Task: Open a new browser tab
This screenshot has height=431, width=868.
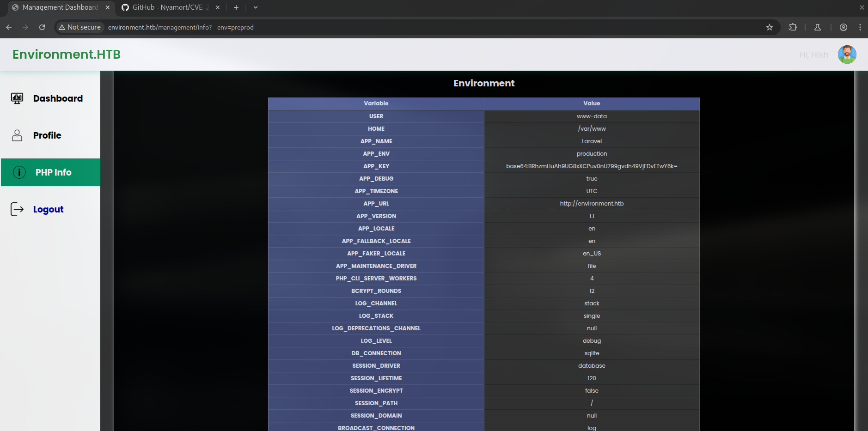Action: click(236, 7)
